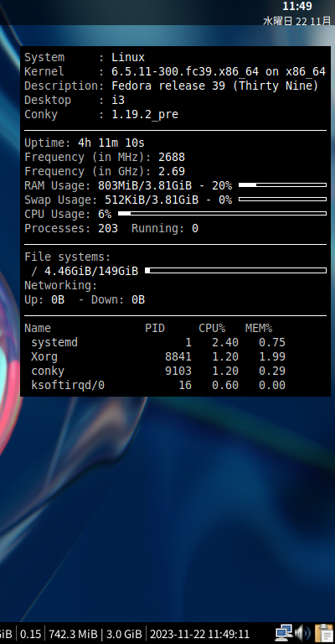This screenshot has width=335, height=644.
Task: Click the Uptime 4h 11m 10s line
Action: point(85,143)
